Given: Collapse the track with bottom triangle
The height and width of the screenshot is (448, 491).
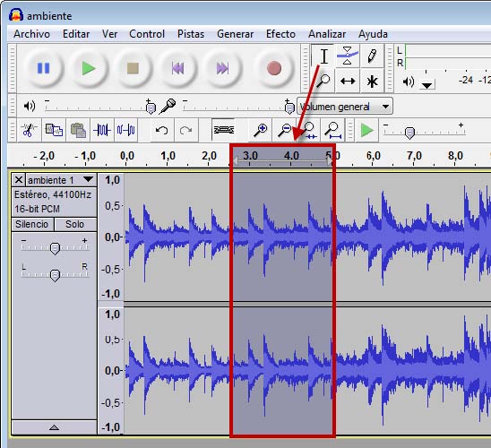Looking at the screenshot, I should click(54, 427).
